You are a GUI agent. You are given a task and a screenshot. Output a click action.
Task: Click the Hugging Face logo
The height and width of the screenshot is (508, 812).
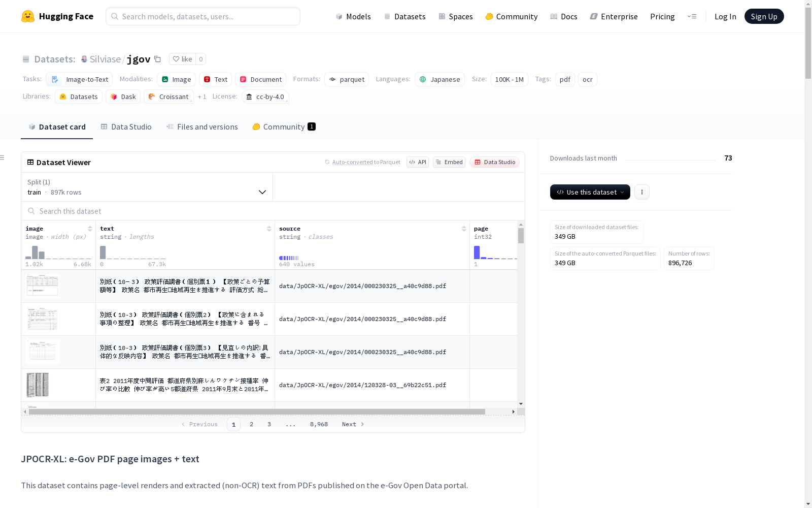pos(57,16)
